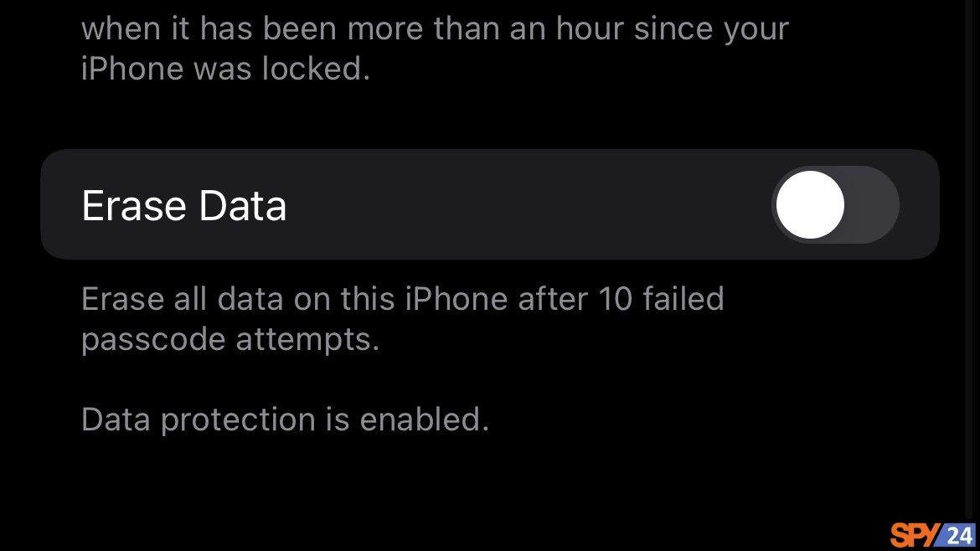Click the 'Data protection is enabled.' text
The image size is (980, 551).
pos(285,420)
